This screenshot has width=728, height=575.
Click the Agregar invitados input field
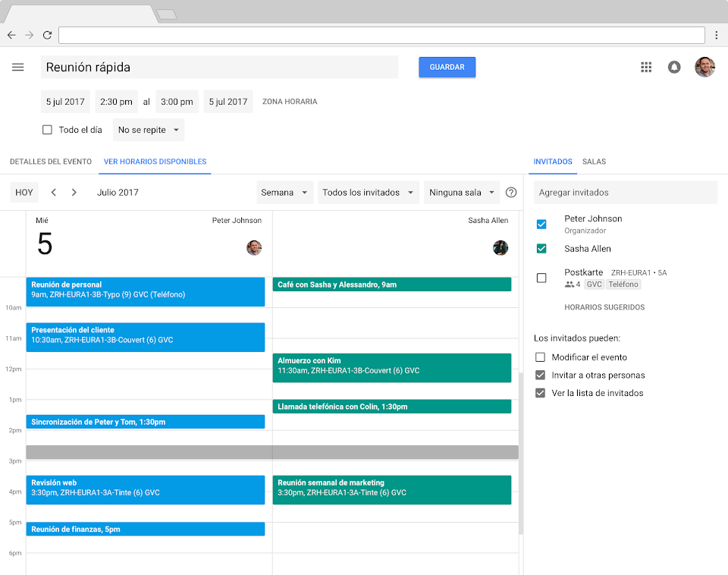(625, 193)
